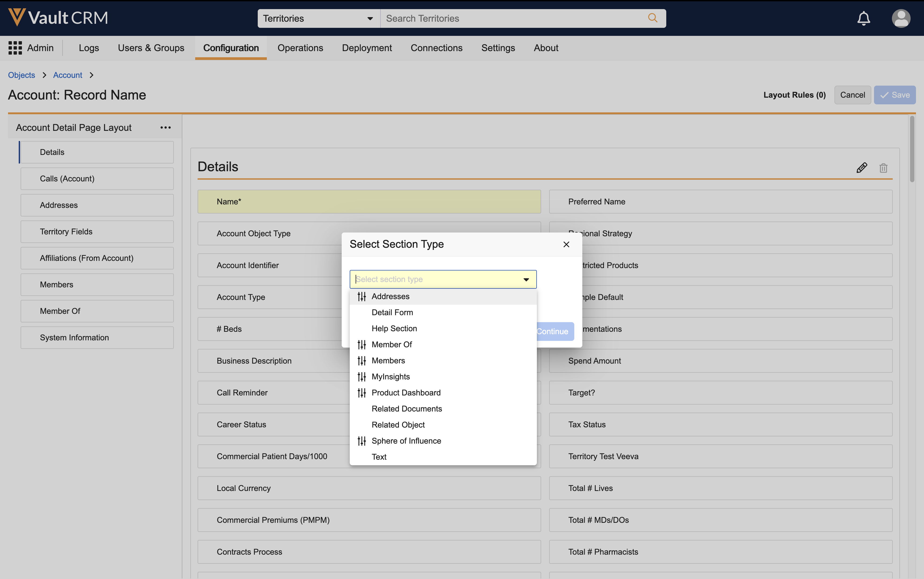The height and width of the screenshot is (579, 924).
Task: Click the search magnifier icon
Action: tap(652, 18)
